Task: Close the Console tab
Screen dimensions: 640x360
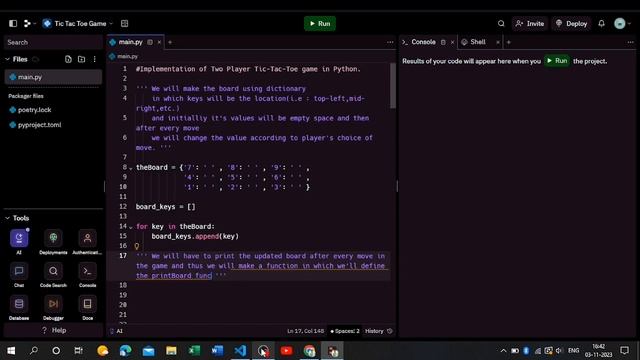Action: click(x=452, y=42)
